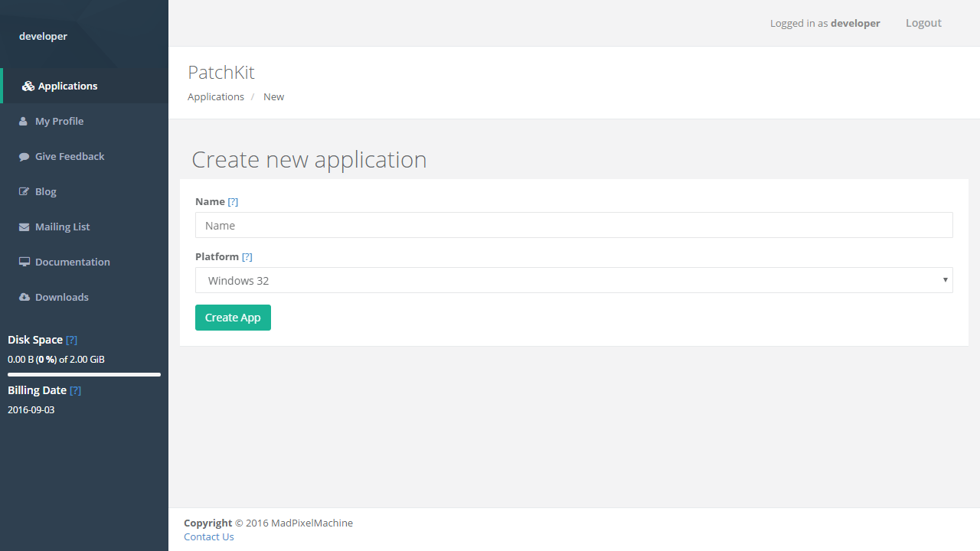Show help for the Name field
Viewport: 980px width, 551px height.
pyautogui.click(x=233, y=201)
